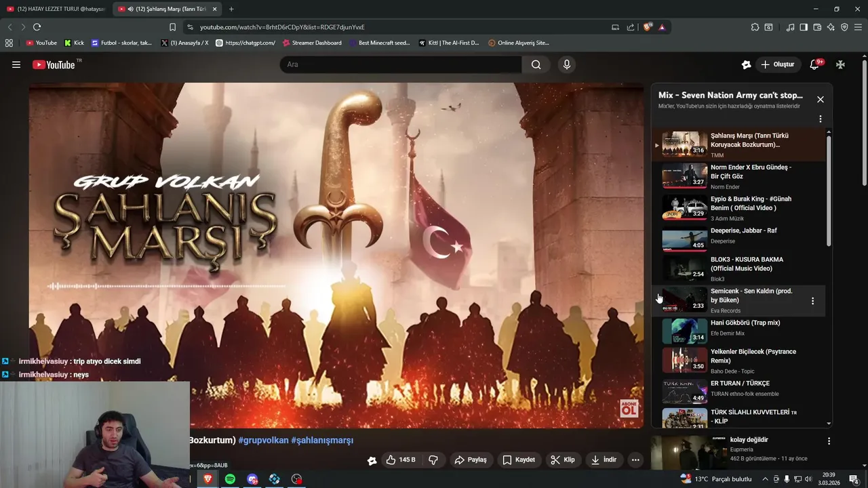Open the Ask icon beside Oluştur
The image size is (868, 488).
coord(746,64)
